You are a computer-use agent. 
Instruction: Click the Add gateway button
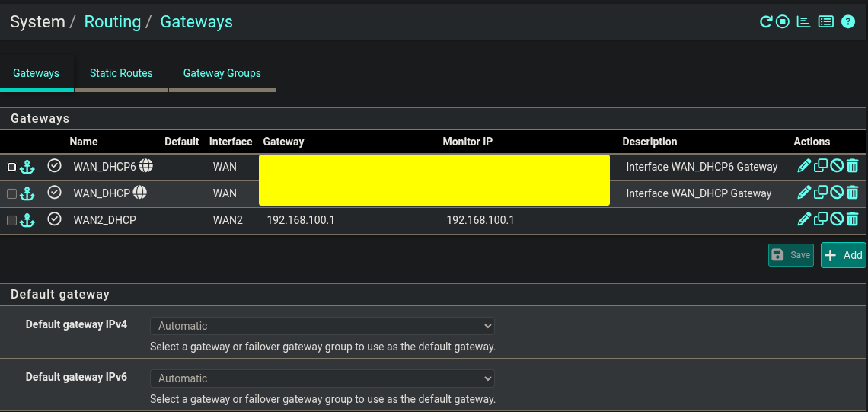pyautogui.click(x=843, y=255)
